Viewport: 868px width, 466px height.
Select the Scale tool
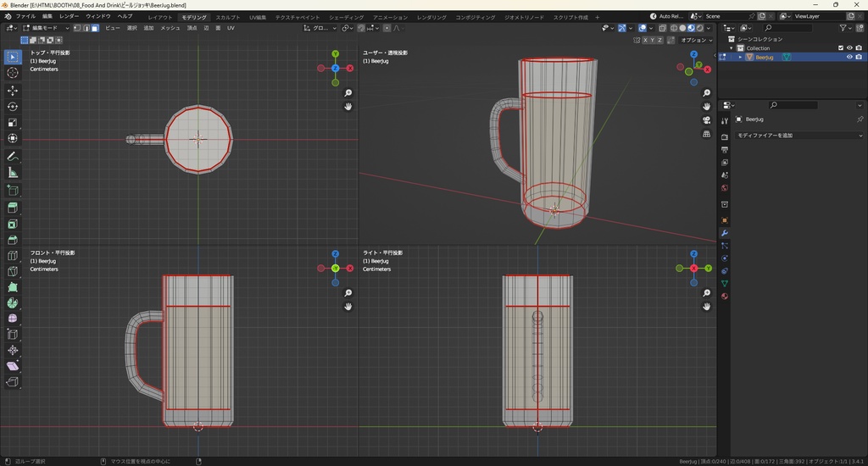tap(13, 122)
